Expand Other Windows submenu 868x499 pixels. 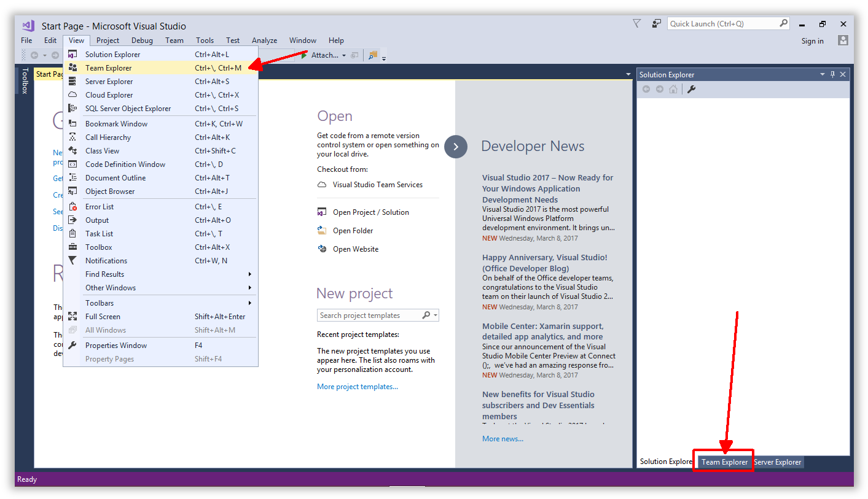(161, 288)
